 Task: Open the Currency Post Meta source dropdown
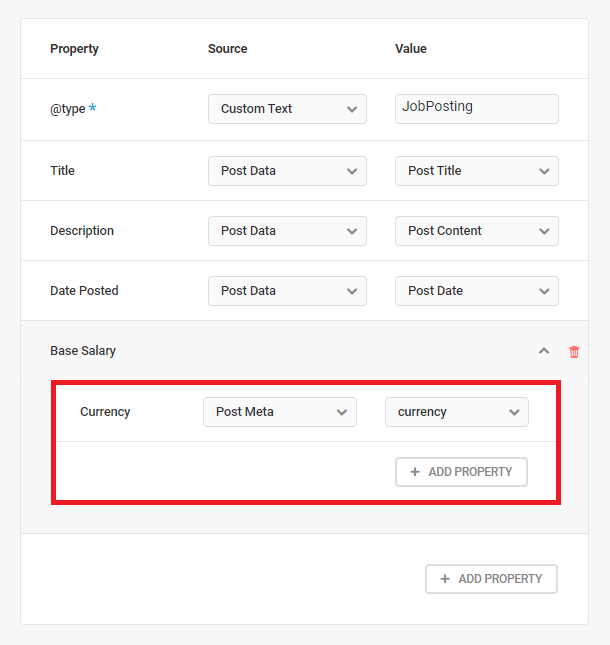280,412
